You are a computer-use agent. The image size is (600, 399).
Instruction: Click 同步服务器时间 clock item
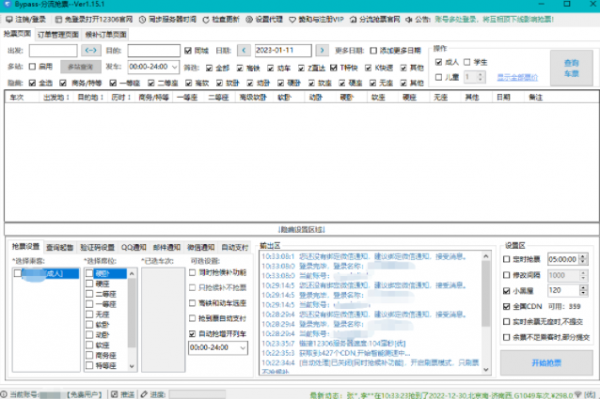click(x=168, y=19)
